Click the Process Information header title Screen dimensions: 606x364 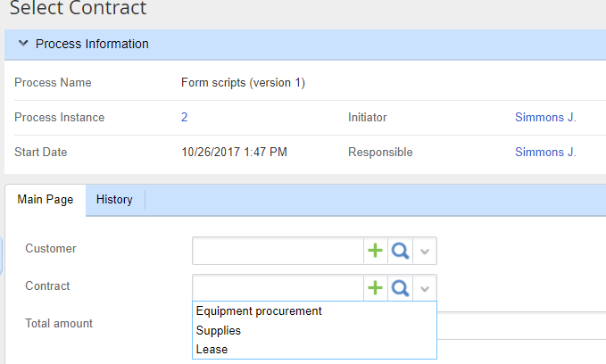(x=92, y=44)
